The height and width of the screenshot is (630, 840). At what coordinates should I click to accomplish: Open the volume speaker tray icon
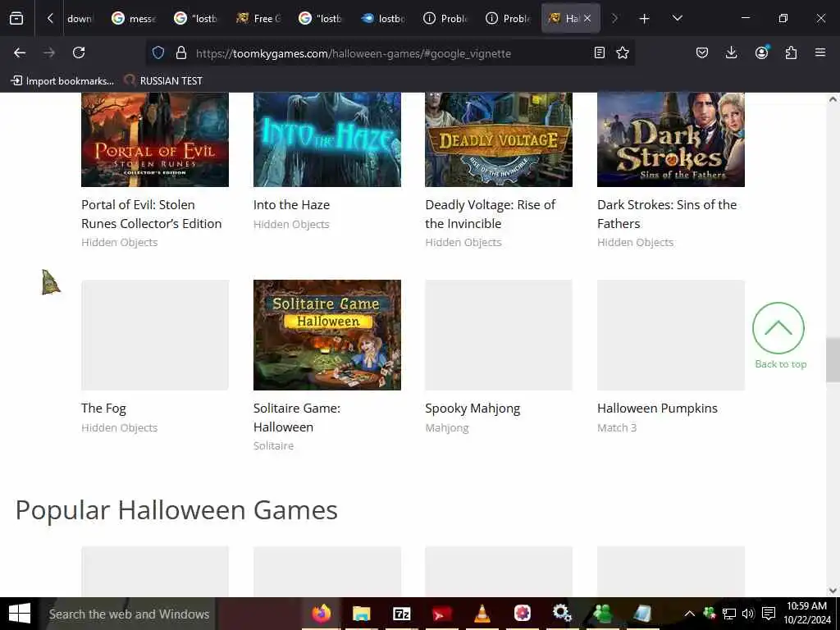748,614
